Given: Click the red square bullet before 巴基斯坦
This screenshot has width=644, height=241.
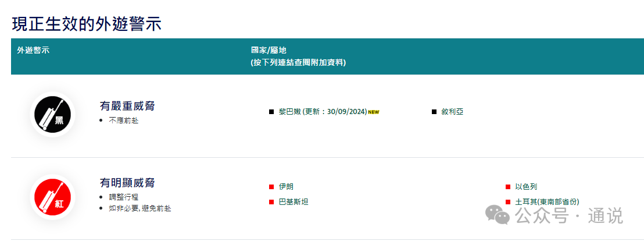Looking at the screenshot, I should pyautogui.click(x=271, y=202).
